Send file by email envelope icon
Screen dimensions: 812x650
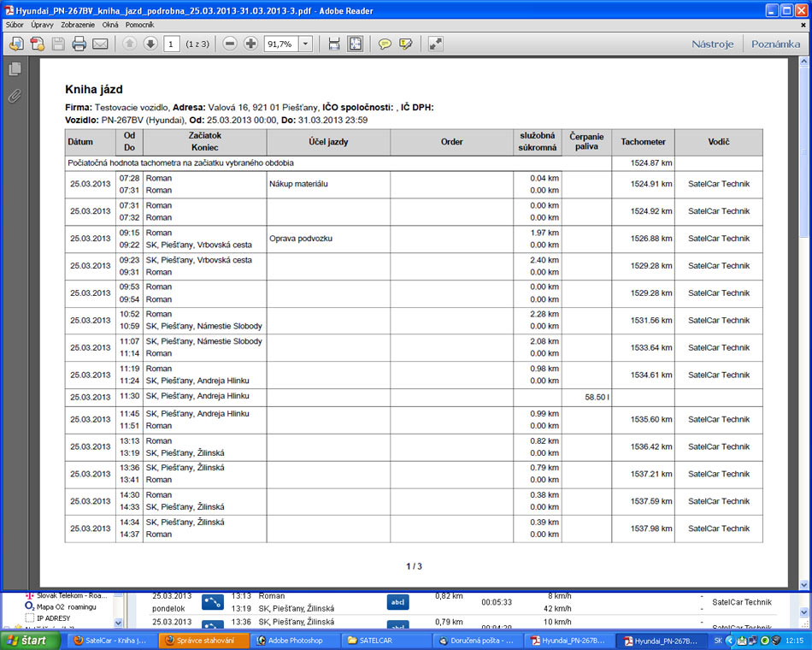[x=100, y=44]
